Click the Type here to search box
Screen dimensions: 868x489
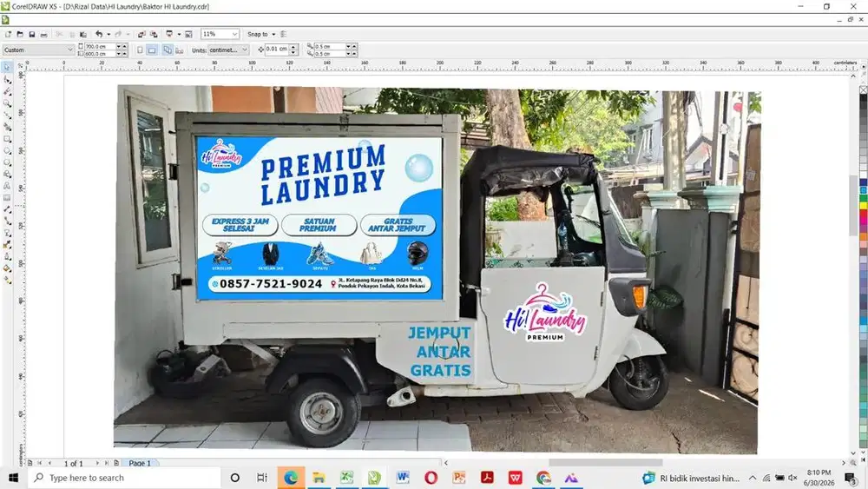click(x=124, y=478)
